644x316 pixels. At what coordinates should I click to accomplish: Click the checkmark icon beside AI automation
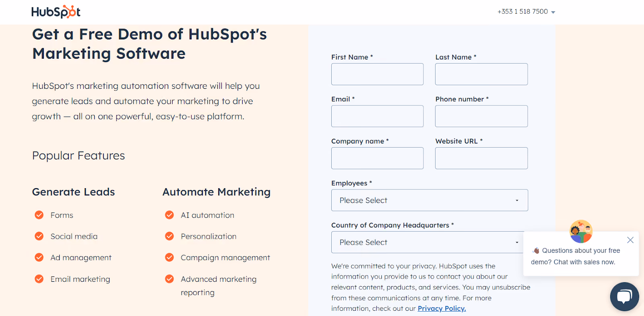pos(169,215)
